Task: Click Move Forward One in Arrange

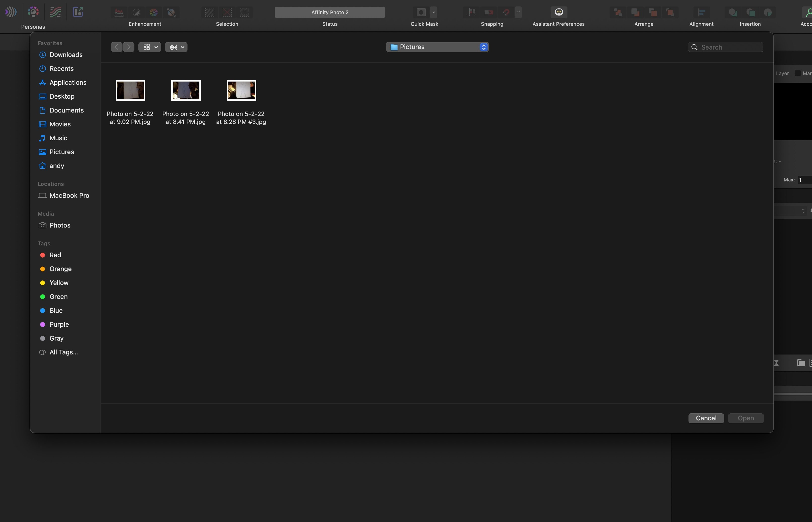Action: point(653,13)
